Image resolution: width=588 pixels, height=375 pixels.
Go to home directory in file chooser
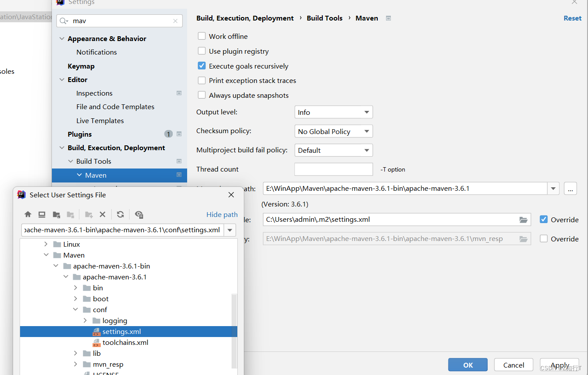[x=28, y=214]
